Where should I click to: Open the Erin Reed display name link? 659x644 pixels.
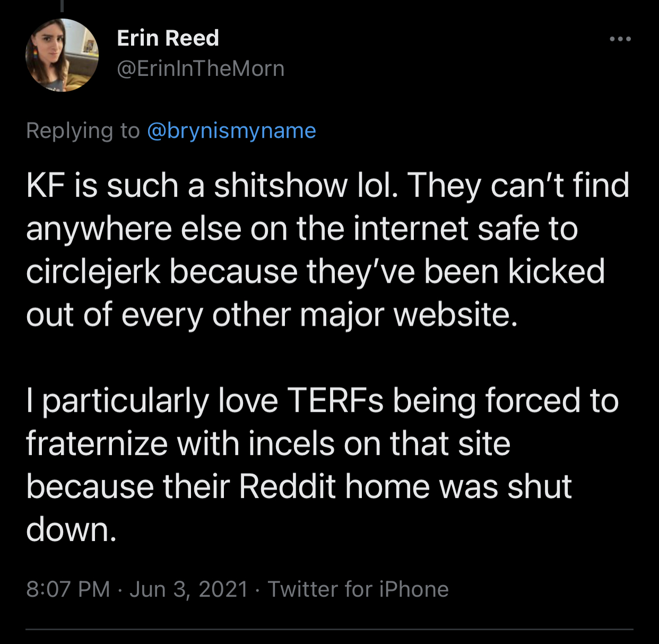pyautogui.click(x=168, y=38)
